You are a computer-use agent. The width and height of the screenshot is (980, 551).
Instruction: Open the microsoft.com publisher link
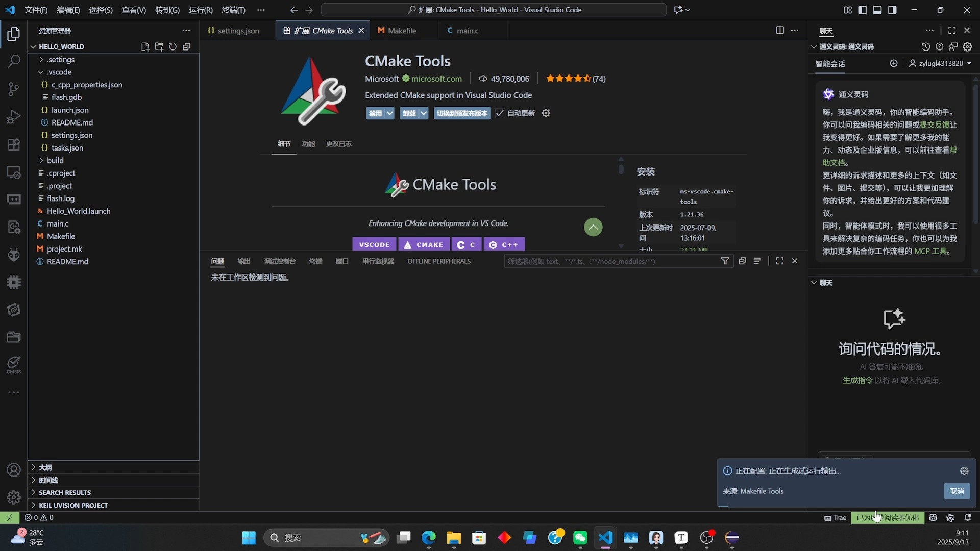pyautogui.click(x=436, y=79)
